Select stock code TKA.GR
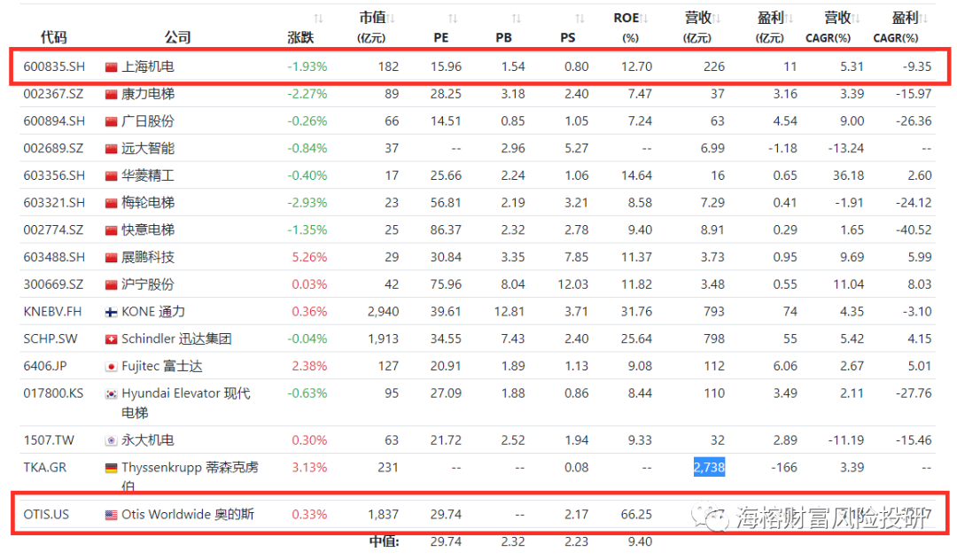Image resolution: width=957 pixels, height=560 pixels. coord(45,468)
